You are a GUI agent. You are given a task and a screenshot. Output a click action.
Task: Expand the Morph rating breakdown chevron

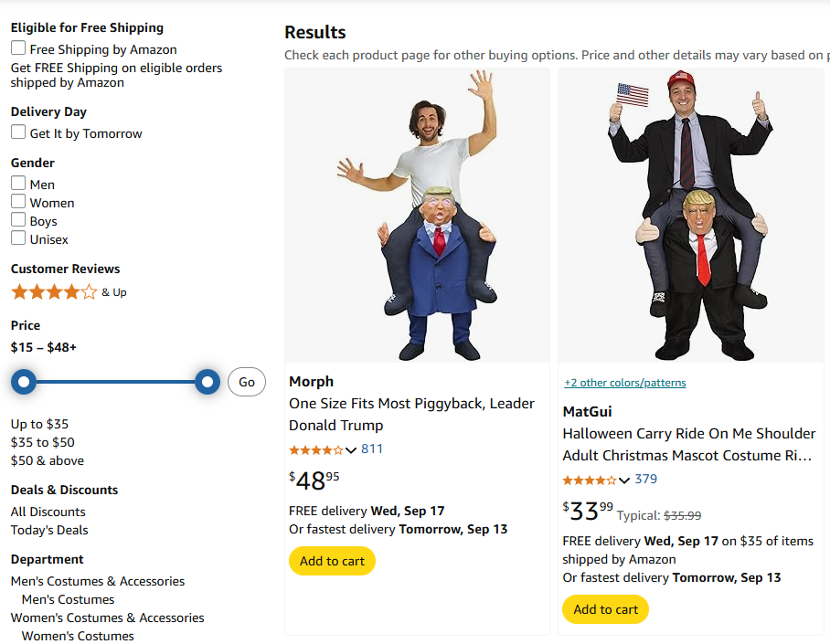coord(351,450)
